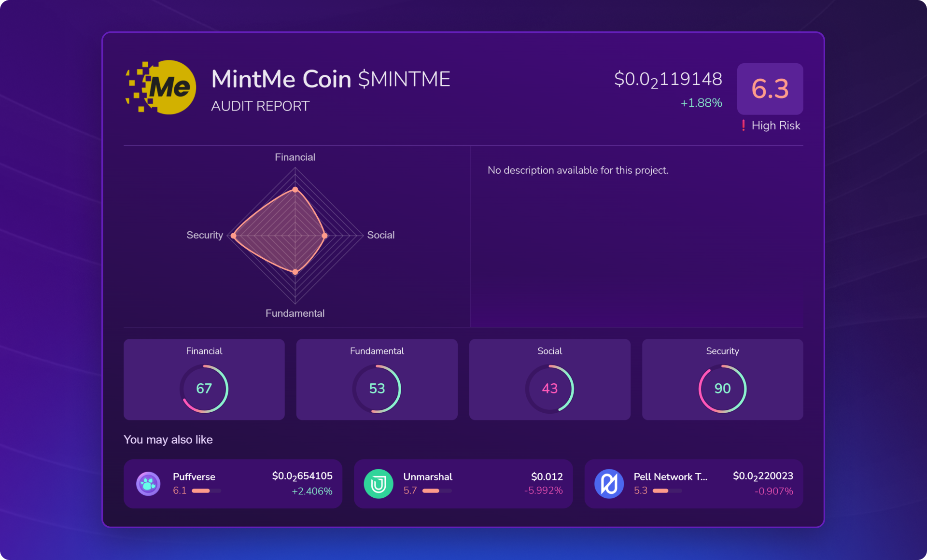Screen dimensions: 927x560
Task: Click the Puffverse paw icon
Action: tap(148, 484)
